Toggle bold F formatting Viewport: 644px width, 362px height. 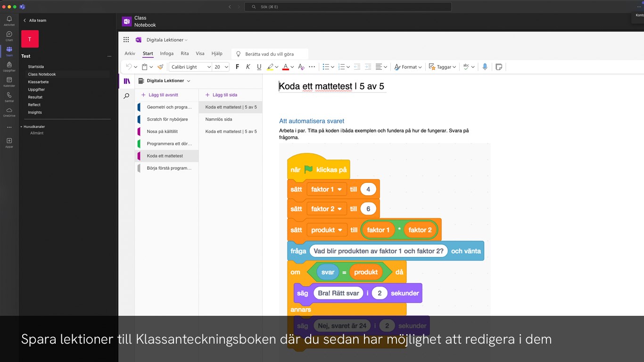pyautogui.click(x=237, y=67)
